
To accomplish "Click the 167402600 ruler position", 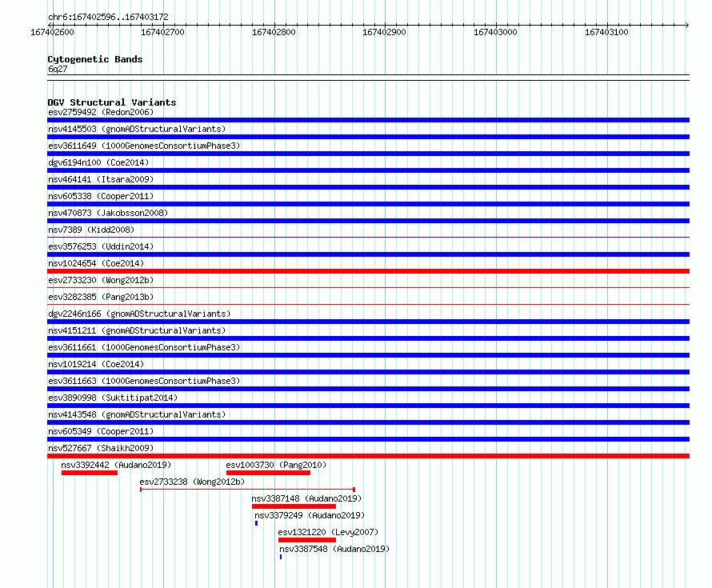I will pyautogui.click(x=52, y=32).
